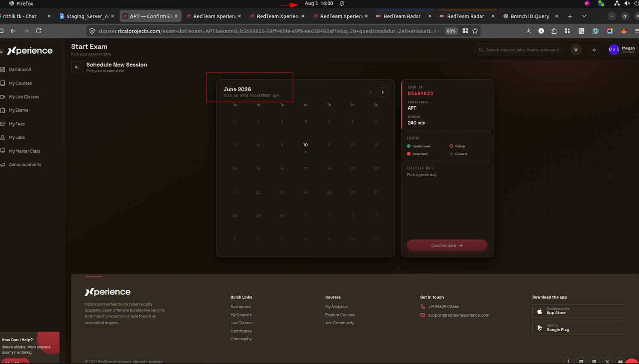Open Join Community footer link
This screenshot has width=639, height=364.
coord(340,323)
